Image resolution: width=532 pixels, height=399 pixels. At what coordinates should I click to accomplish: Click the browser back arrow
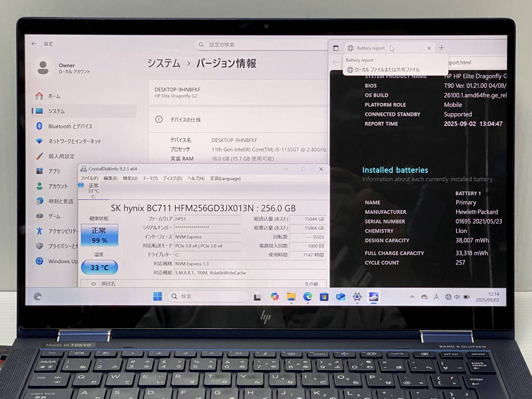(335, 62)
